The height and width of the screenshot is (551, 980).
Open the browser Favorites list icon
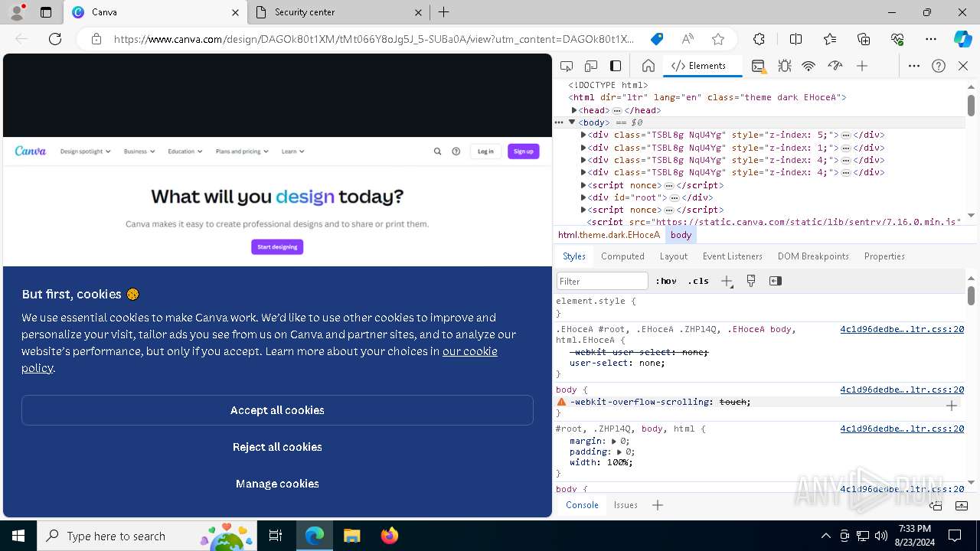tap(830, 39)
